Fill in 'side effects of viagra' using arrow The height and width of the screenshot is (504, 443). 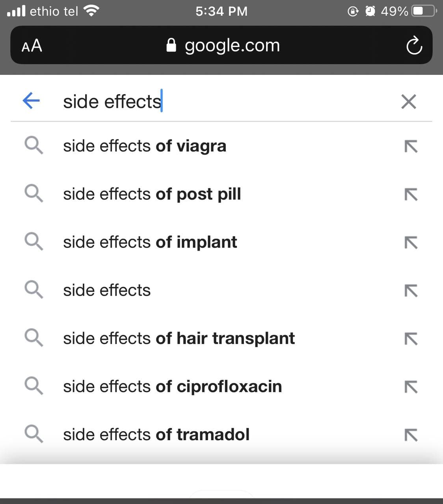(x=411, y=146)
